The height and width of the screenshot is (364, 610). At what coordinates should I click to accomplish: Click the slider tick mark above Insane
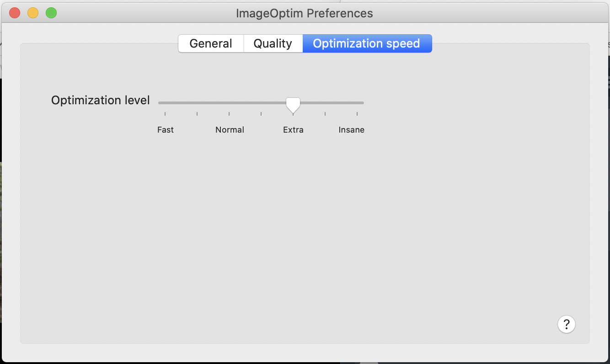pos(357,114)
